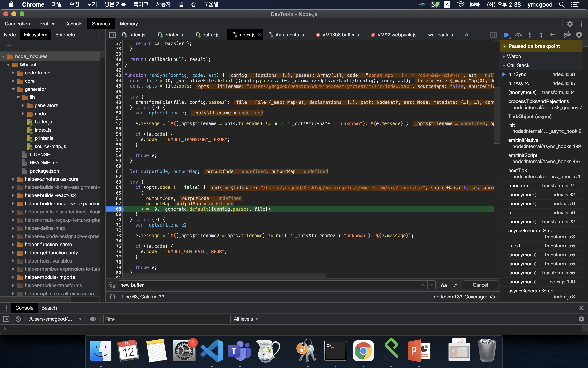Screen dimensions: 588x368
Task: Step out of current function
Action: [541, 35]
